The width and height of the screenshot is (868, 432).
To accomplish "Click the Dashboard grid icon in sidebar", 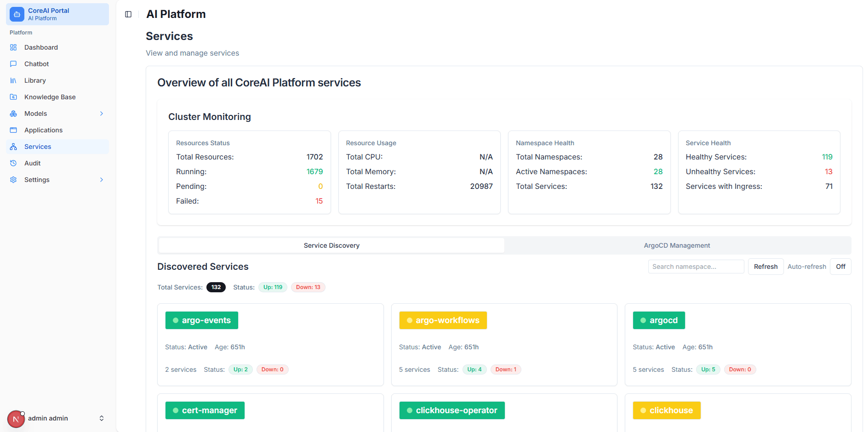I will 13,47.
